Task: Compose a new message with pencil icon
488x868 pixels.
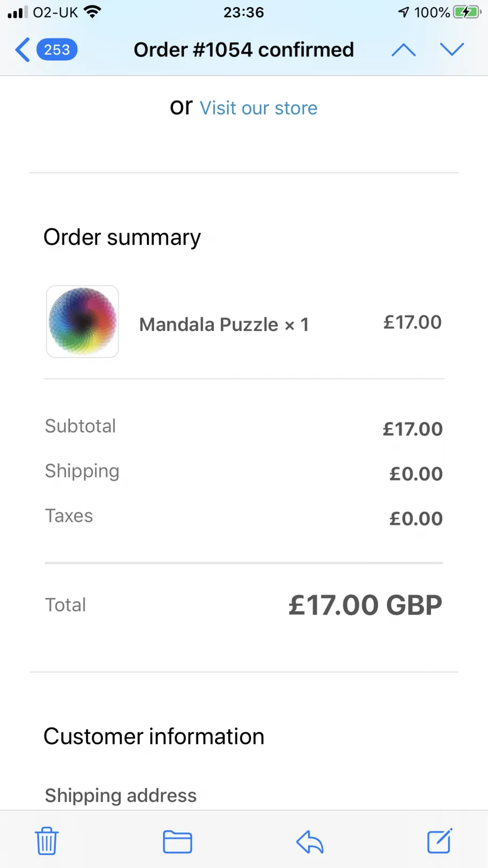Action: pos(439,841)
